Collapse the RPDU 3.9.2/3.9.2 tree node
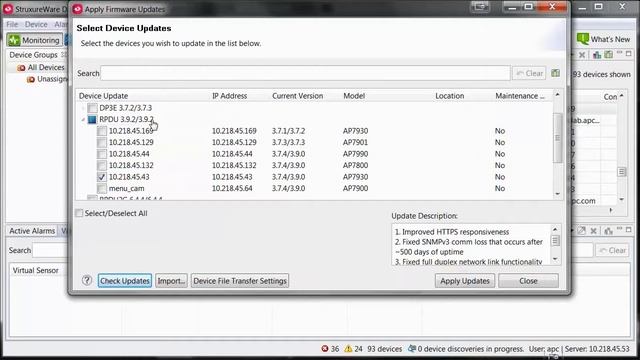Image resolution: width=640 pixels, height=360 pixels. (83, 120)
